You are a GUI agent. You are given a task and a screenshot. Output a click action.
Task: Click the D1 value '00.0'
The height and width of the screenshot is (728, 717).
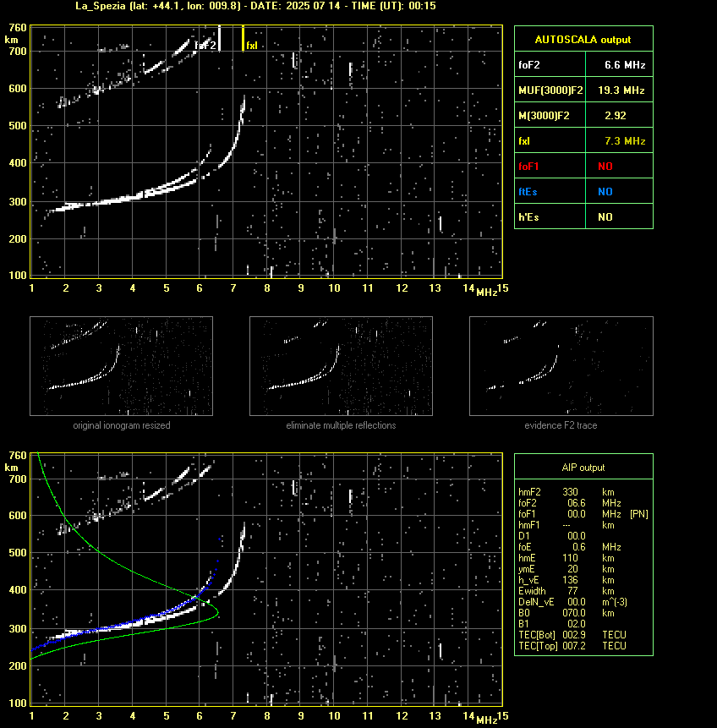(577, 536)
